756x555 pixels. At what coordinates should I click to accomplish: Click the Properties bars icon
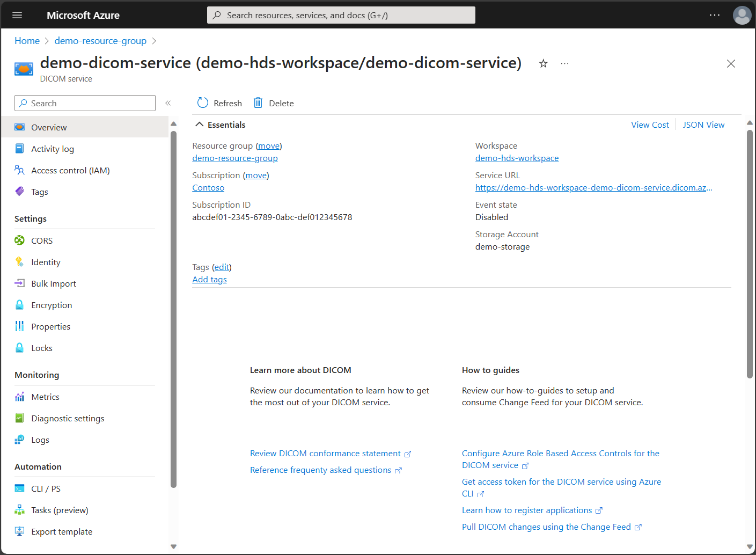(x=19, y=326)
